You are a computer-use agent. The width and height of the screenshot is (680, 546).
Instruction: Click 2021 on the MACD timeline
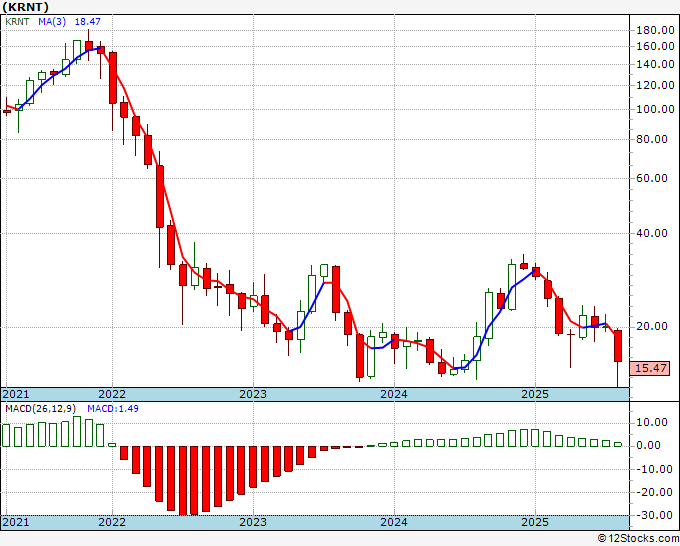[16, 522]
